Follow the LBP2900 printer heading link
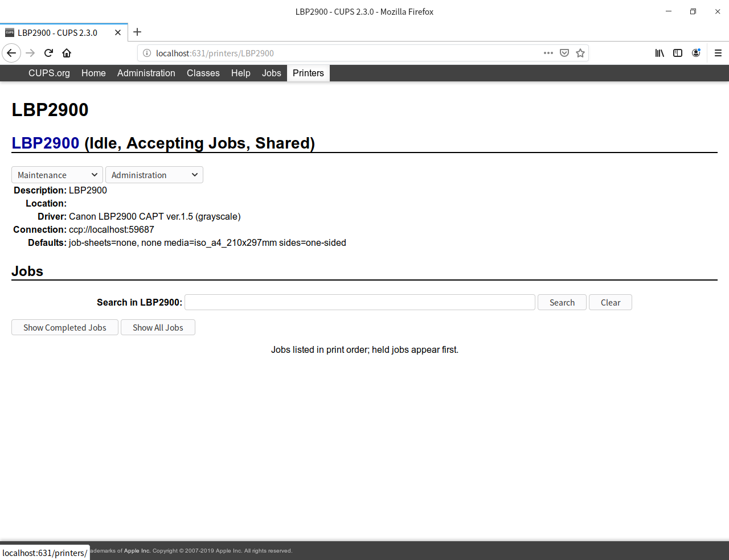The height and width of the screenshot is (560, 729). pos(46,143)
